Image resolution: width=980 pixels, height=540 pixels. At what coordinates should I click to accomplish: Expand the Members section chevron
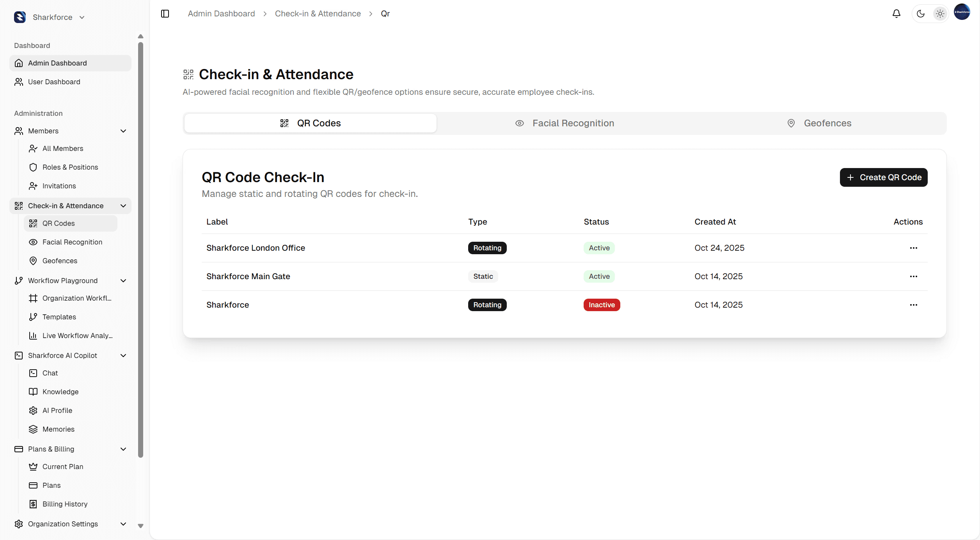tap(123, 131)
